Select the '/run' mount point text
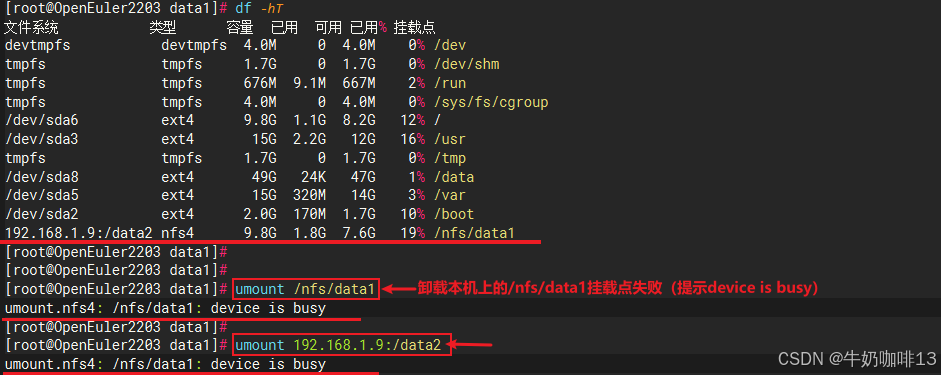 point(449,83)
